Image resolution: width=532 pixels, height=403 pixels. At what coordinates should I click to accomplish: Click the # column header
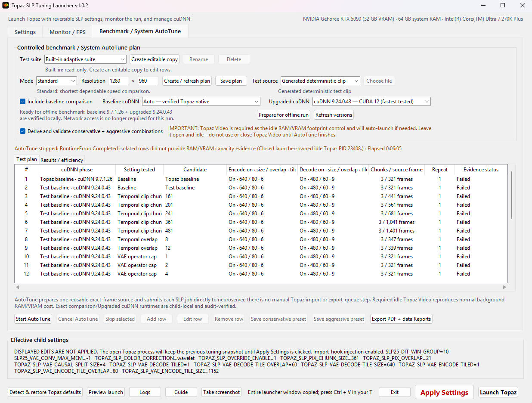tap(26, 170)
